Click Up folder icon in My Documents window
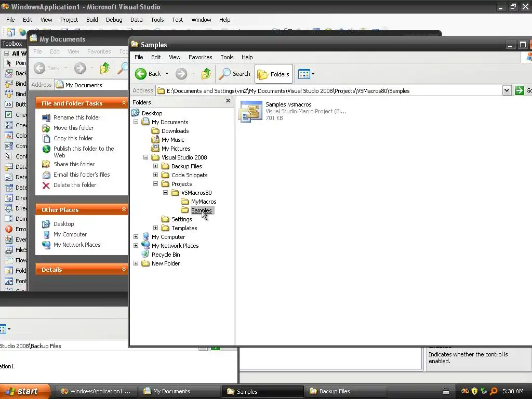Viewport: 532px width, 399px height. (x=105, y=68)
